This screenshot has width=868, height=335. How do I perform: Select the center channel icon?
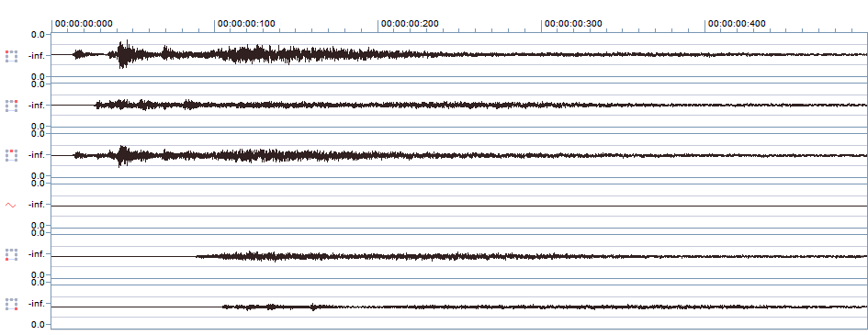tap(11, 155)
